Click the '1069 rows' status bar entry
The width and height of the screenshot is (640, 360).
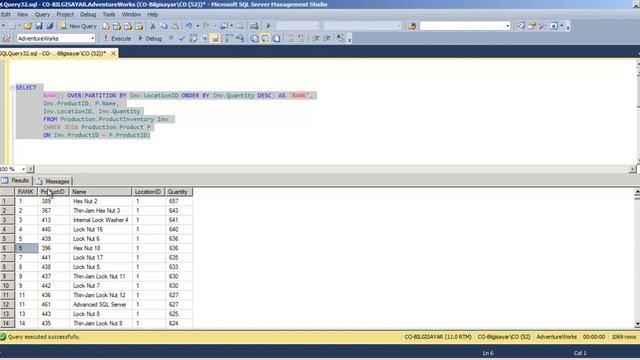(624, 337)
